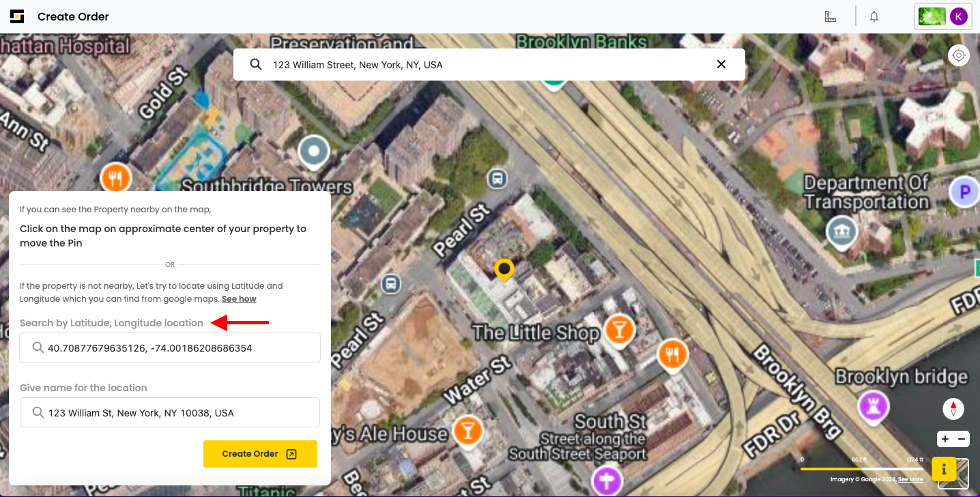Click The Little Shop map label
This screenshot has height=497, width=980.
click(x=536, y=332)
